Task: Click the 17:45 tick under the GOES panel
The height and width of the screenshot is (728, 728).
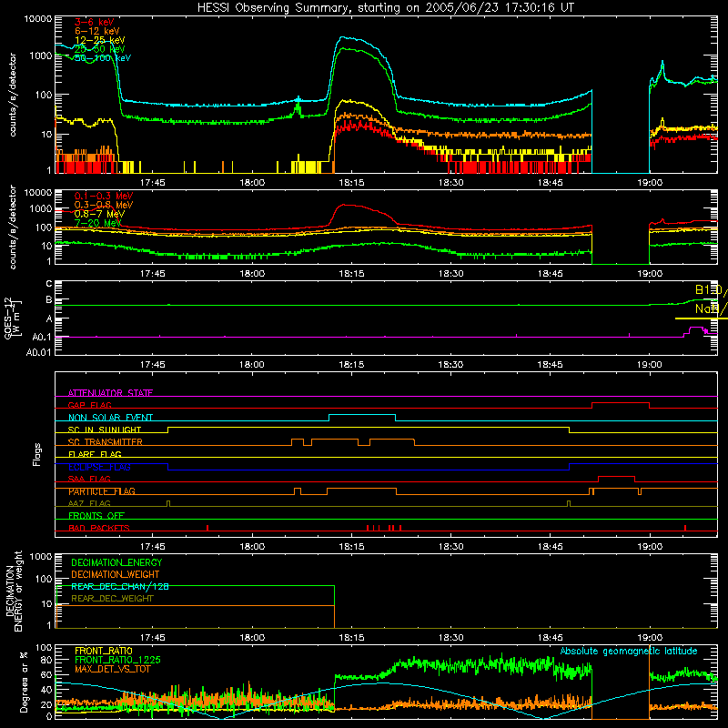Action: [x=153, y=365]
